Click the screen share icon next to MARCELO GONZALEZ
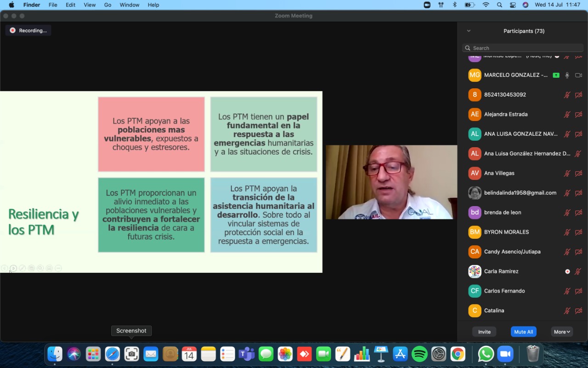Viewport: 588px width, 368px height. (556, 75)
